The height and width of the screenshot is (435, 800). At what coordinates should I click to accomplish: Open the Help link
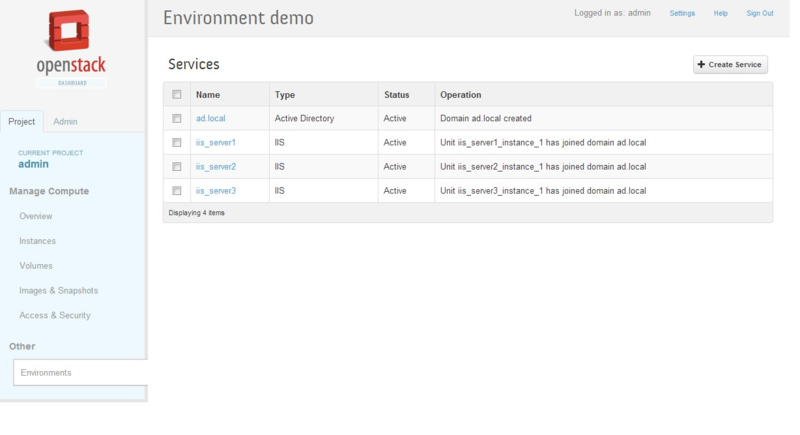click(720, 13)
